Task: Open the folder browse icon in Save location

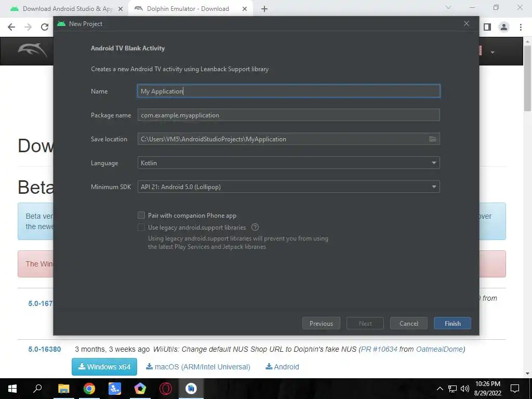Action: pyautogui.click(x=433, y=139)
